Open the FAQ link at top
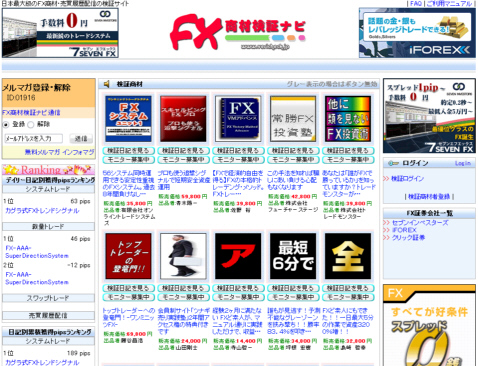478x366 pixels. pyautogui.click(x=416, y=3)
